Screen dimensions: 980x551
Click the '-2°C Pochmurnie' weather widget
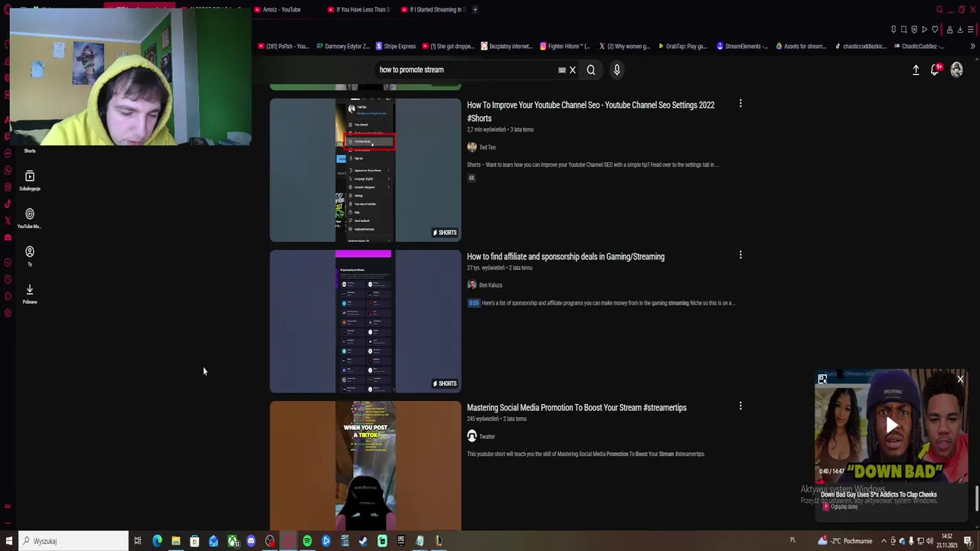pos(845,541)
